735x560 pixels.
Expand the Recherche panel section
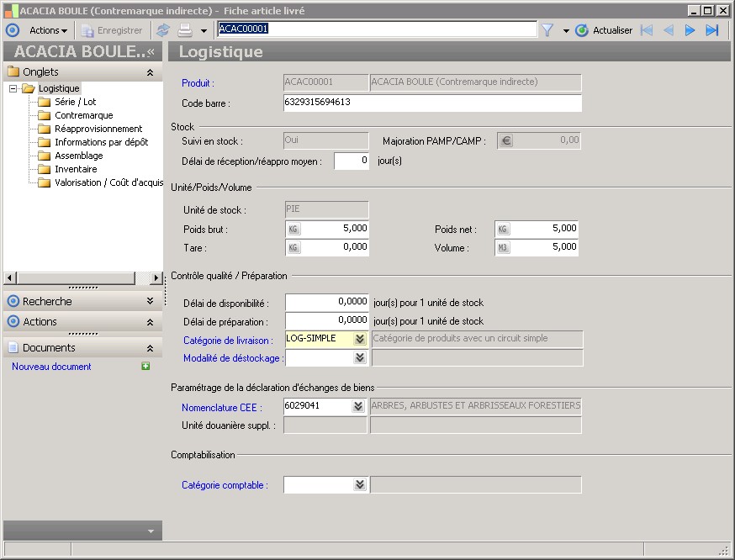pos(150,301)
